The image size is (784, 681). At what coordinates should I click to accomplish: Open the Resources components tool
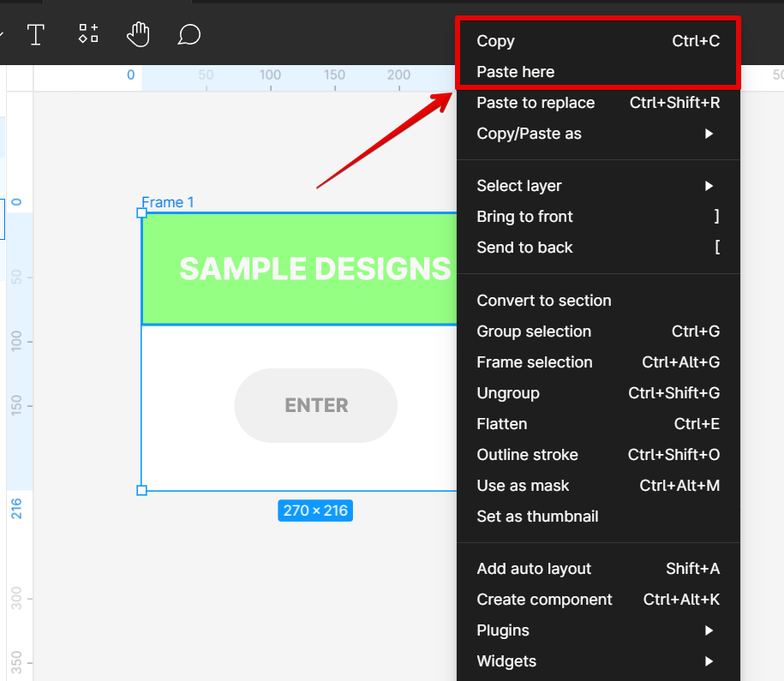tap(88, 34)
